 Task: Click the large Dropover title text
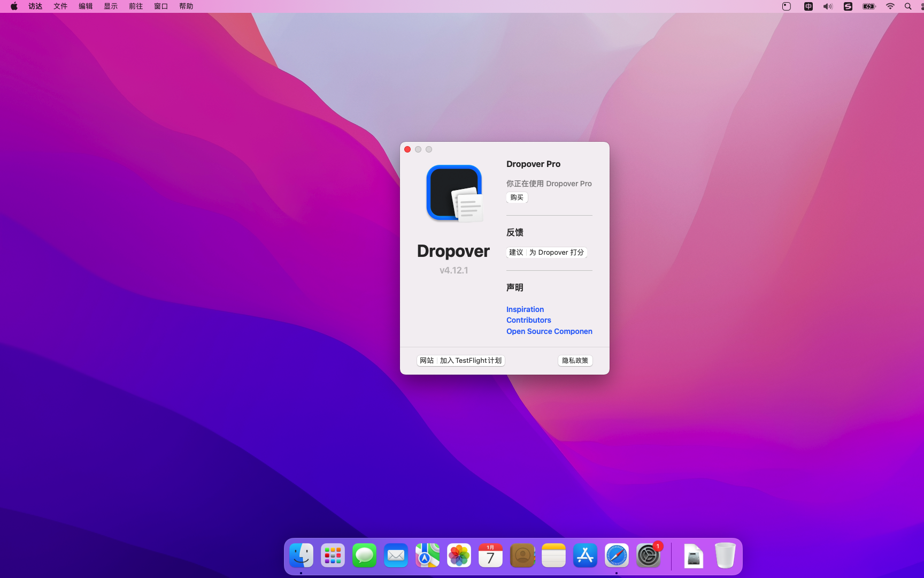(453, 251)
